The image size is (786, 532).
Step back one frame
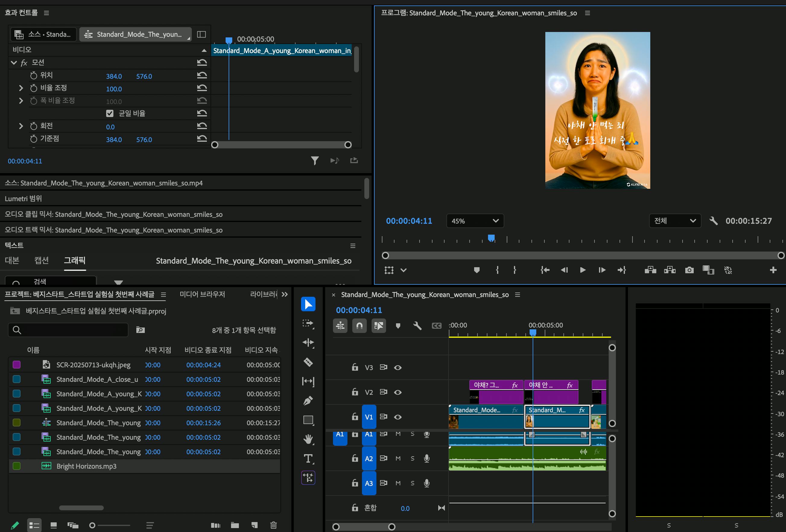(564, 270)
